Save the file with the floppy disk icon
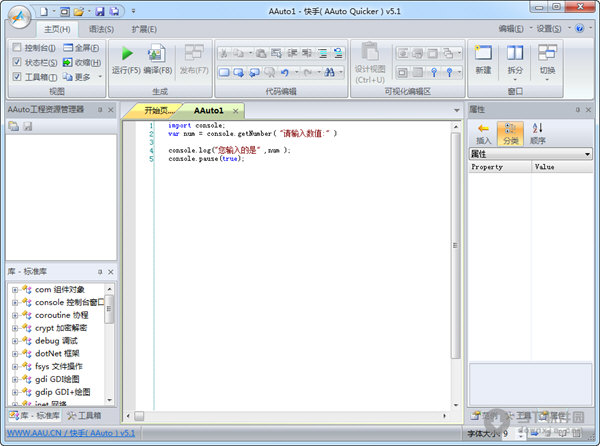600x446 pixels. 100,12
